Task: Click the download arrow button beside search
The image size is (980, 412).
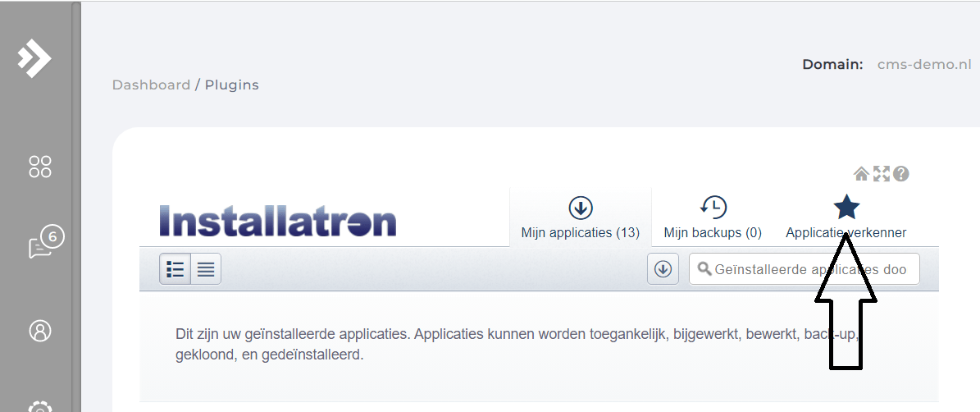Action: pyautogui.click(x=663, y=269)
